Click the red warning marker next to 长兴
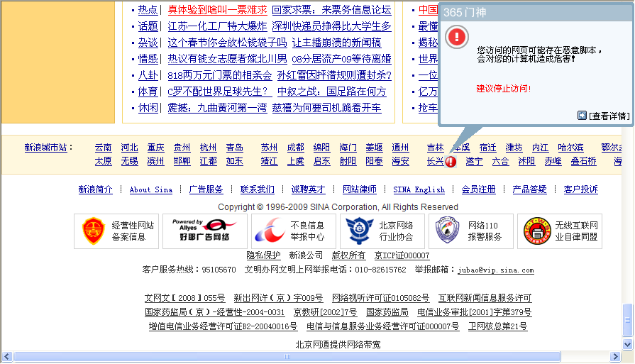Screen dimensions: 635x364 pos(451,162)
